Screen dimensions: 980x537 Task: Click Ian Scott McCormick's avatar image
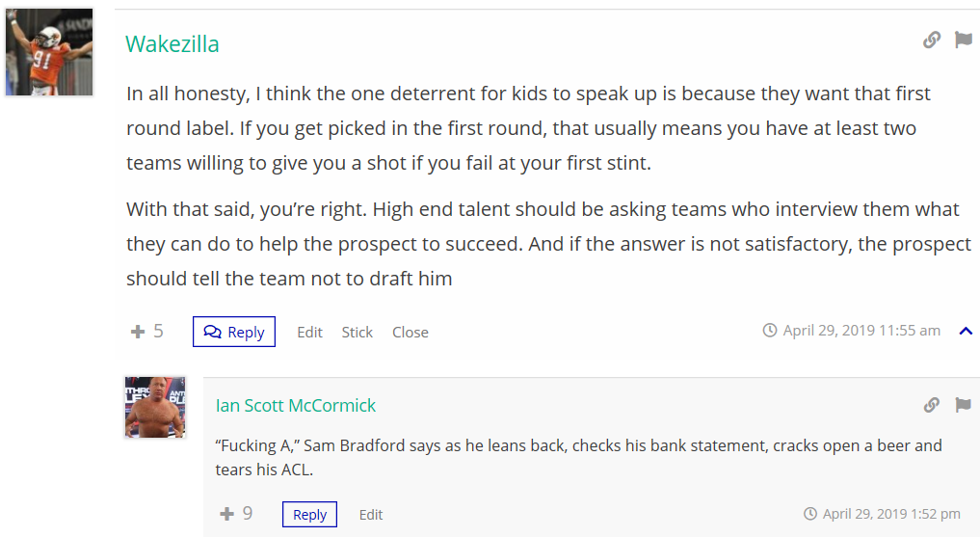coord(154,407)
